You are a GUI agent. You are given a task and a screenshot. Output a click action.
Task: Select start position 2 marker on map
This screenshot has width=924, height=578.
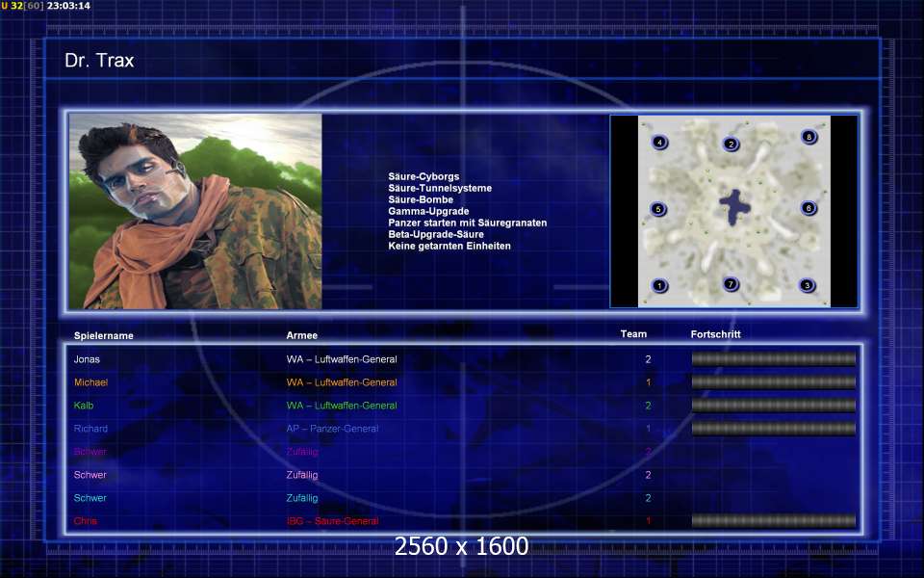(x=731, y=144)
